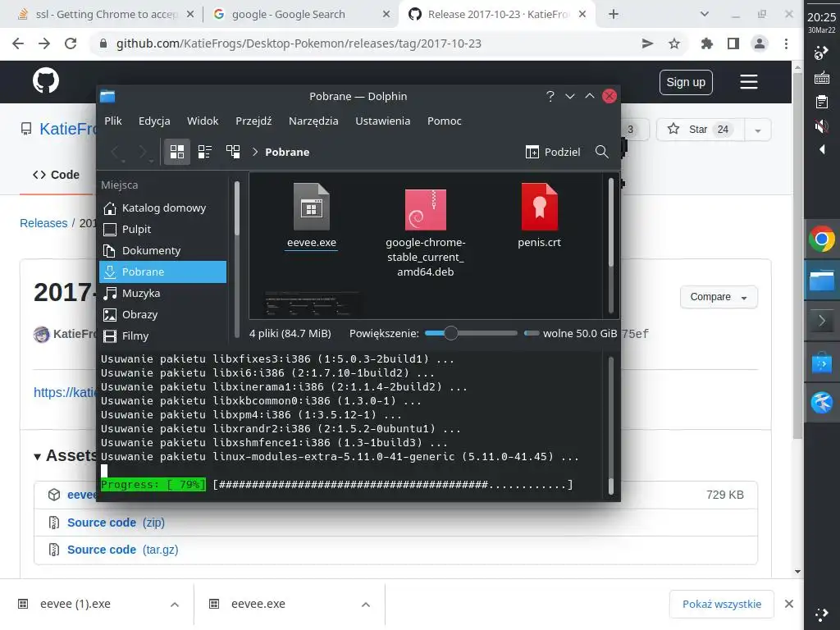
Task: Adjust Powiększenie zoom slider handle
Action: coord(451,333)
